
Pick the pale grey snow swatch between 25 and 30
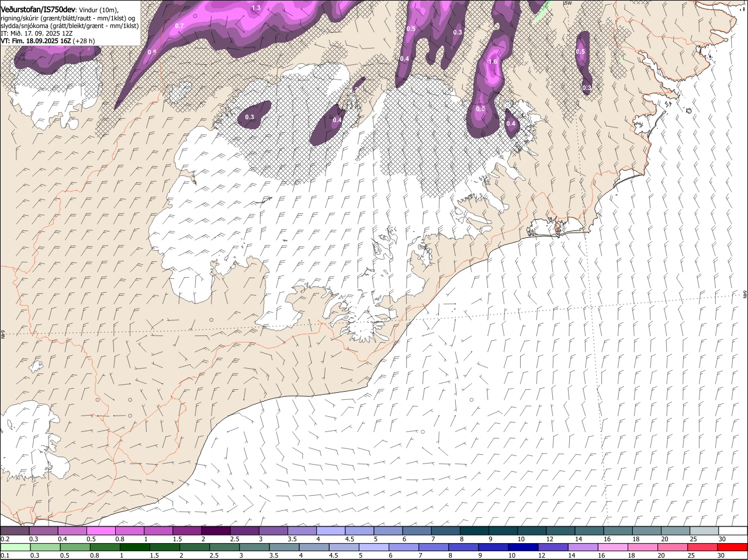[x=704, y=531]
